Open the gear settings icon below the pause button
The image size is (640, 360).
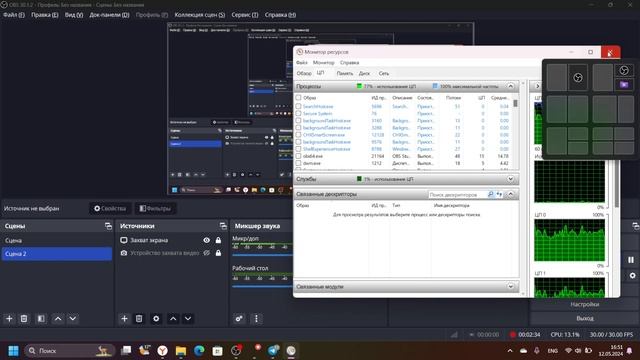coord(632,276)
